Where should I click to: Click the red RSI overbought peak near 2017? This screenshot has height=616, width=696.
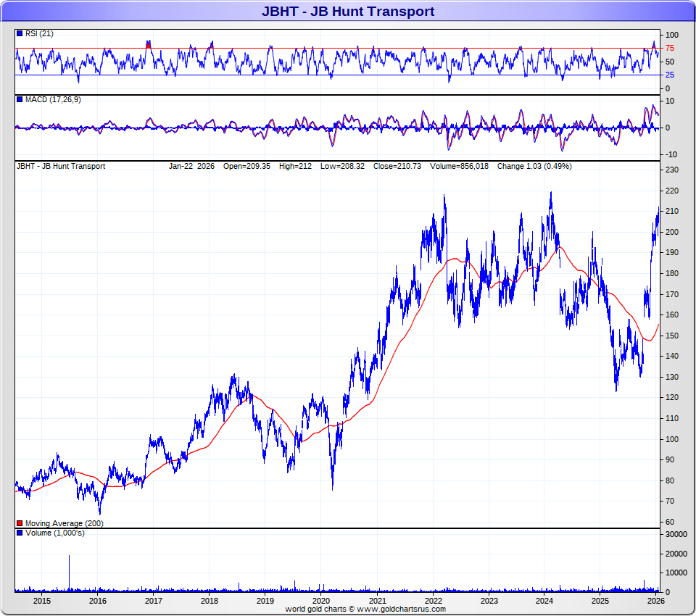[x=148, y=44]
